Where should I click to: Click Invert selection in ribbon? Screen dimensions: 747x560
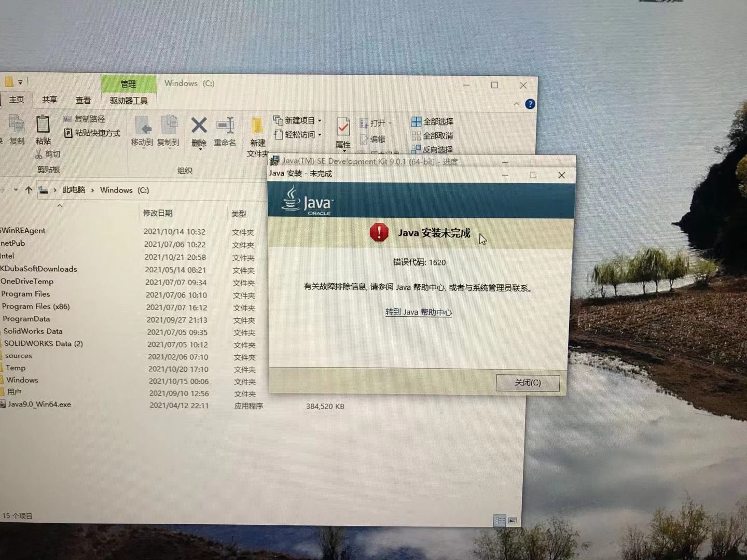(x=432, y=149)
